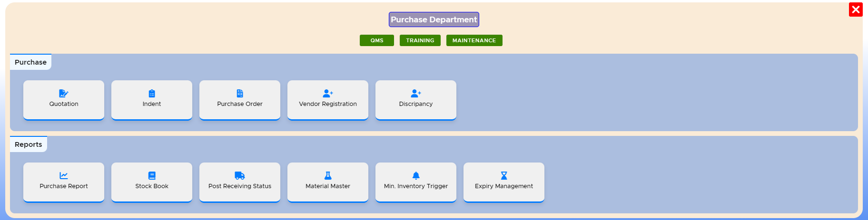Click the Discripancy user-plus icon
The image size is (868, 220).
click(416, 93)
